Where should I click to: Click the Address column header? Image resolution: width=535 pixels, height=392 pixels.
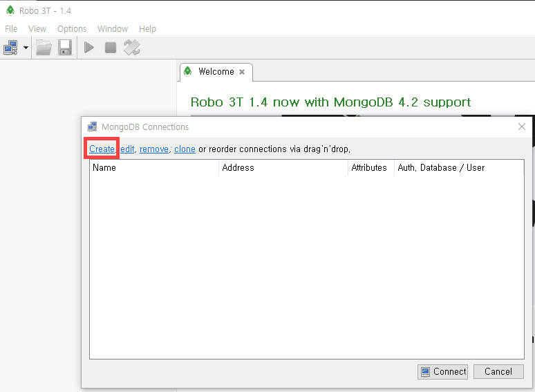point(283,167)
